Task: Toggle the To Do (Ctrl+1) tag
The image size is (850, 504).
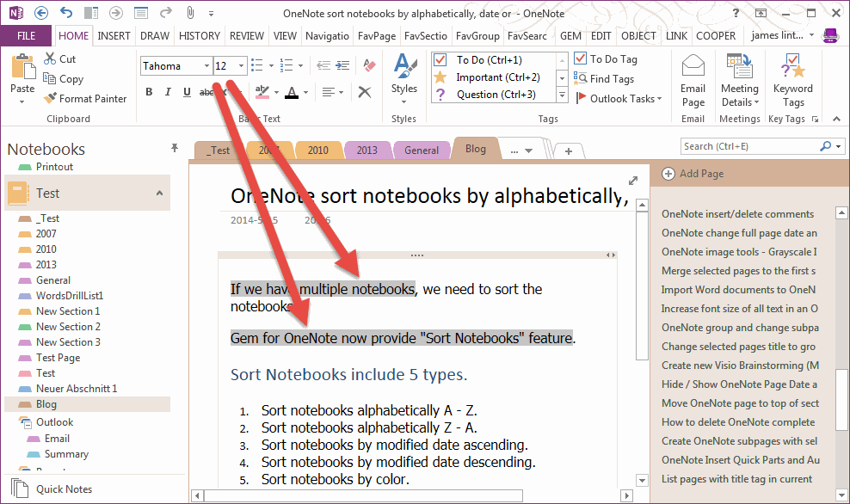Action: (493, 59)
